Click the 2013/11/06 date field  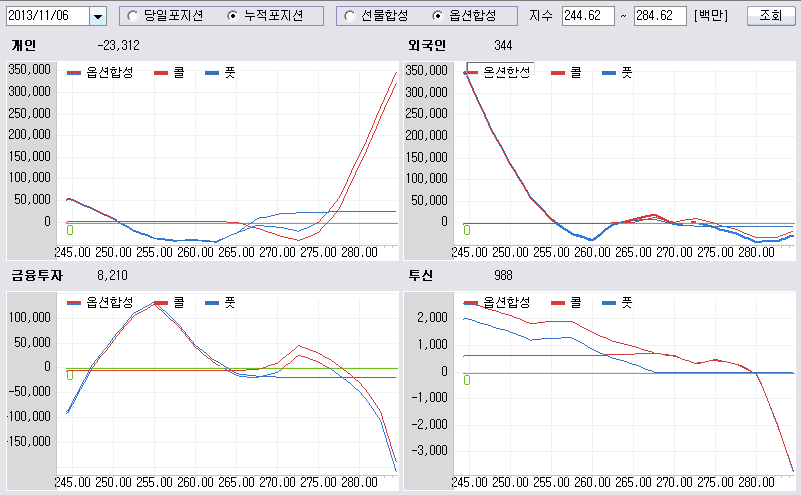[x=47, y=16]
